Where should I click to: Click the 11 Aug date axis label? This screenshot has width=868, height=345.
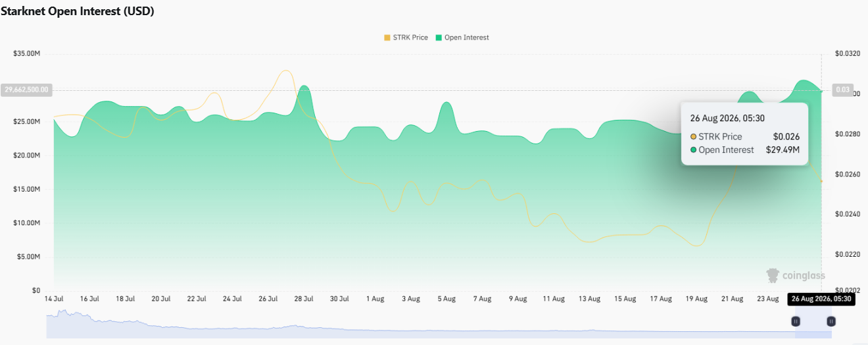point(554,298)
